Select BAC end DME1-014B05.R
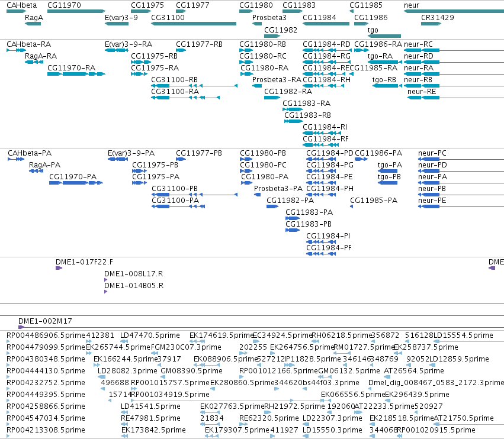 point(134,286)
